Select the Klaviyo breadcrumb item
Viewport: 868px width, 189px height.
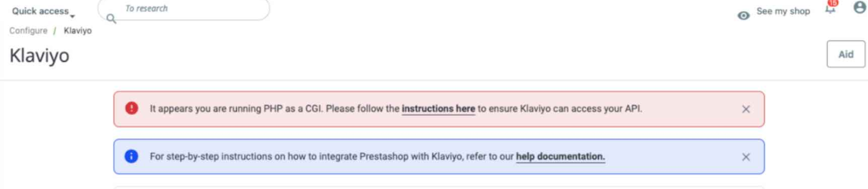coord(77,31)
